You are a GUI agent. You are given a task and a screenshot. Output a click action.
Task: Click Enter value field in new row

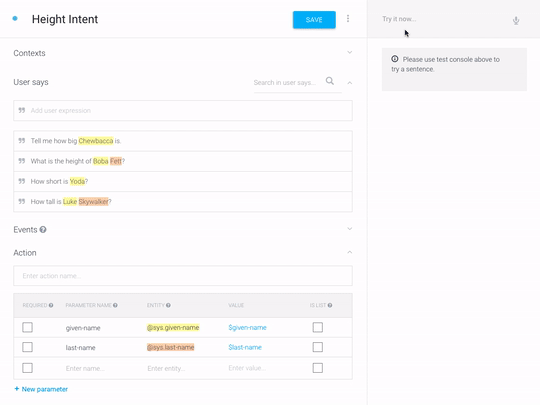247,368
